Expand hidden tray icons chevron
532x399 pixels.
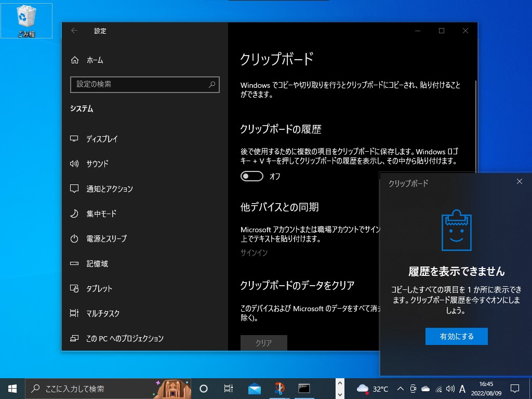click(400, 389)
